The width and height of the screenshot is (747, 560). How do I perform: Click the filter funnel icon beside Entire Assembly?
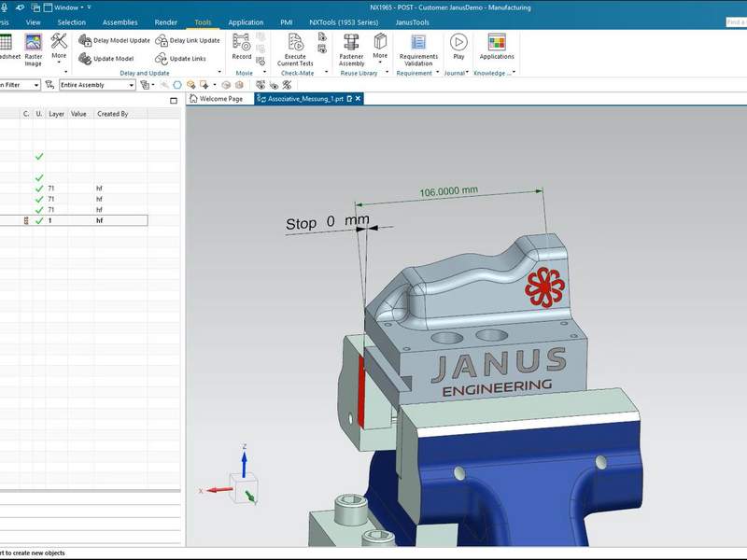click(49, 85)
